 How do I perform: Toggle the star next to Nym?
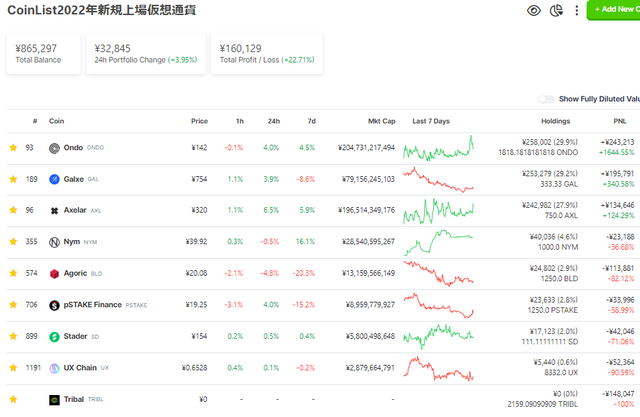point(13,242)
